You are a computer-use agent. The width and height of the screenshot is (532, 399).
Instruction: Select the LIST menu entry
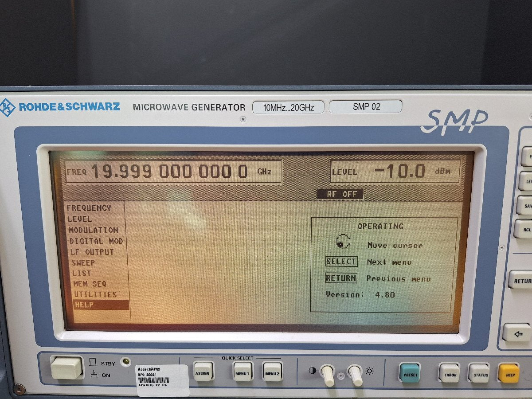click(82, 273)
